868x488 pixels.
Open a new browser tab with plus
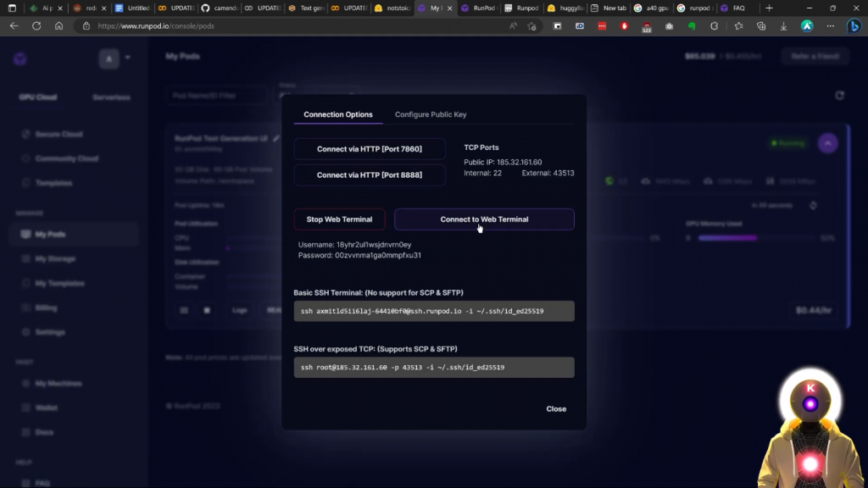coord(769,8)
